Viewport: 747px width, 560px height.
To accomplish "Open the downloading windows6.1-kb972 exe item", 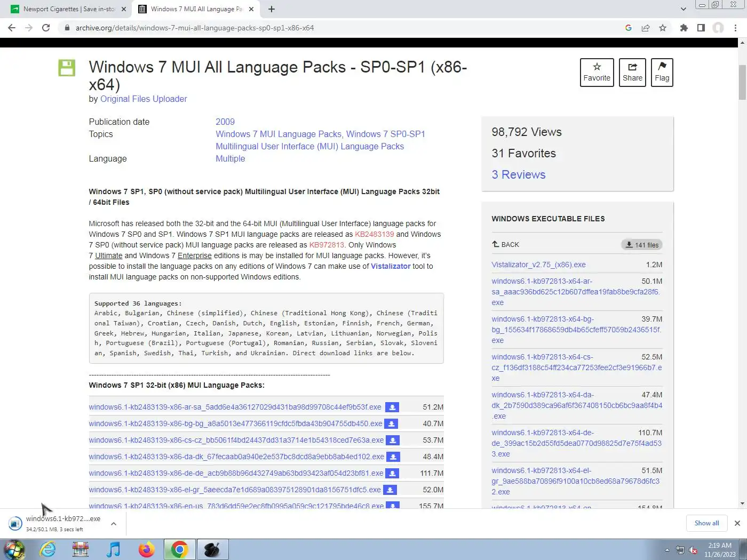I will click(56, 524).
